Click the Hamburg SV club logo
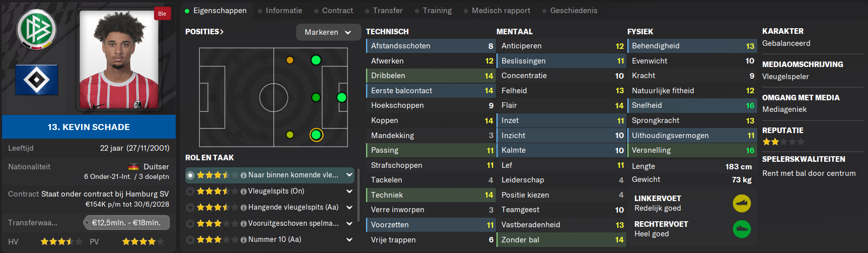This screenshot has height=253, width=868. (x=37, y=80)
